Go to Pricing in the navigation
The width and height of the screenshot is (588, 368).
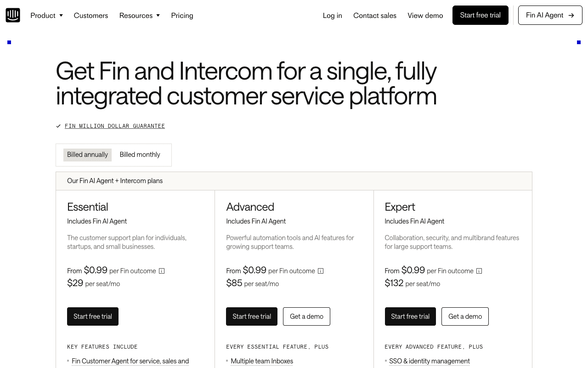(x=182, y=15)
